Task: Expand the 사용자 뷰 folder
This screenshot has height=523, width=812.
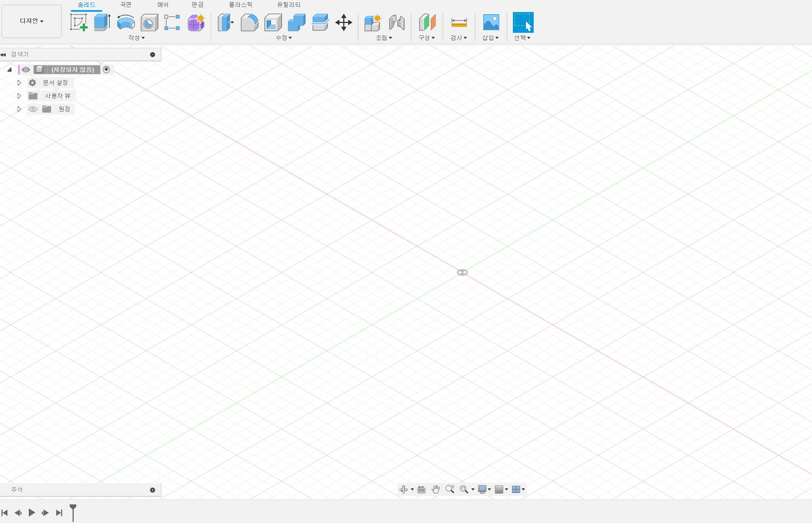Action: (x=19, y=96)
